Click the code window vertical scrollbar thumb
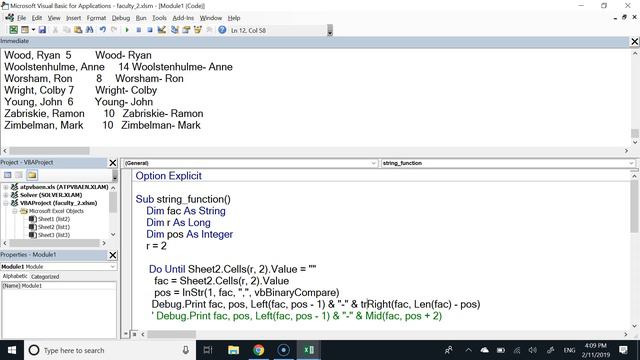 pyautogui.click(x=634, y=208)
